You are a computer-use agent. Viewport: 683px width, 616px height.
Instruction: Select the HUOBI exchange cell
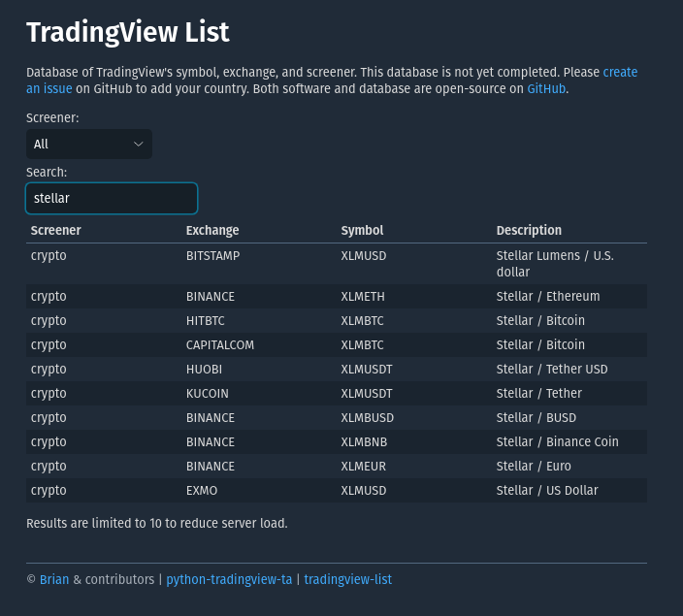[204, 370]
